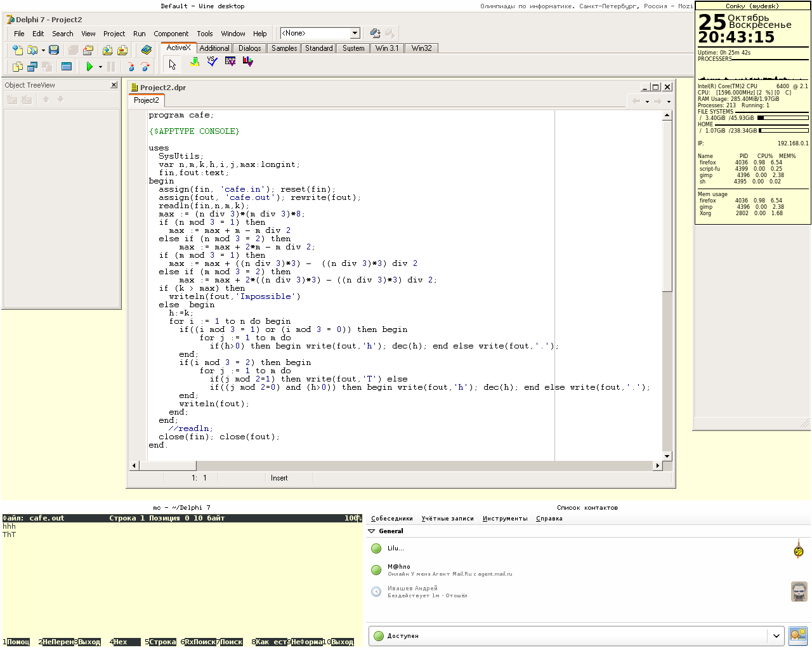Run the program with the green arrow

pos(89,66)
